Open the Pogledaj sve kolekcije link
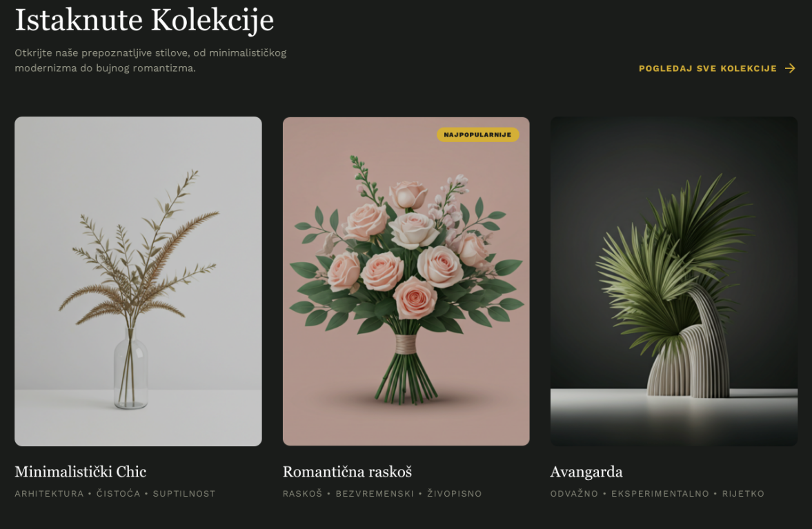Viewport: 812px width, 529px height. click(717, 68)
